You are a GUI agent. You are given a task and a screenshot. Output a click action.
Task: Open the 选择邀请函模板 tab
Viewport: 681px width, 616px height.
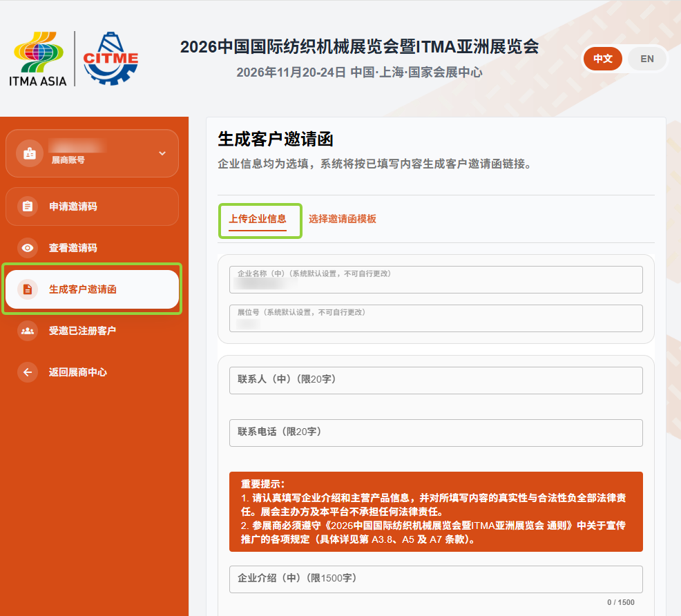pyautogui.click(x=343, y=219)
